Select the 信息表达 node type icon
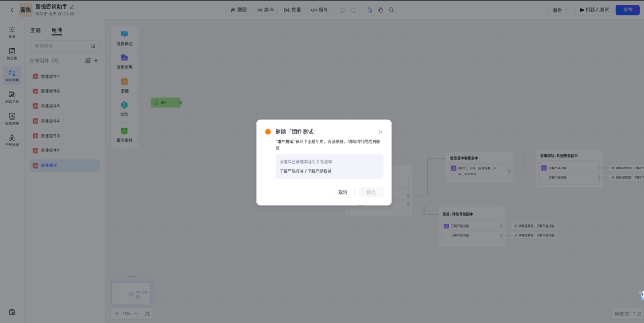644x323 pixels. click(x=124, y=34)
